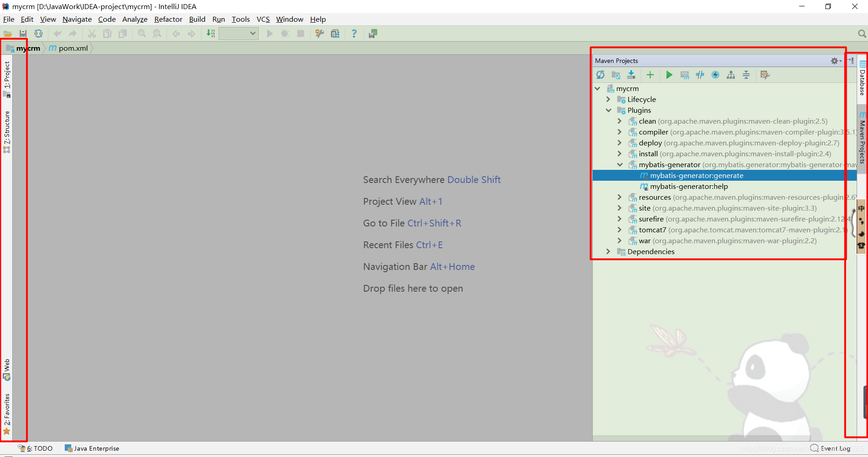This screenshot has width=868, height=457.
Task: Run with the main toolbar play button
Action: (270, 34)
